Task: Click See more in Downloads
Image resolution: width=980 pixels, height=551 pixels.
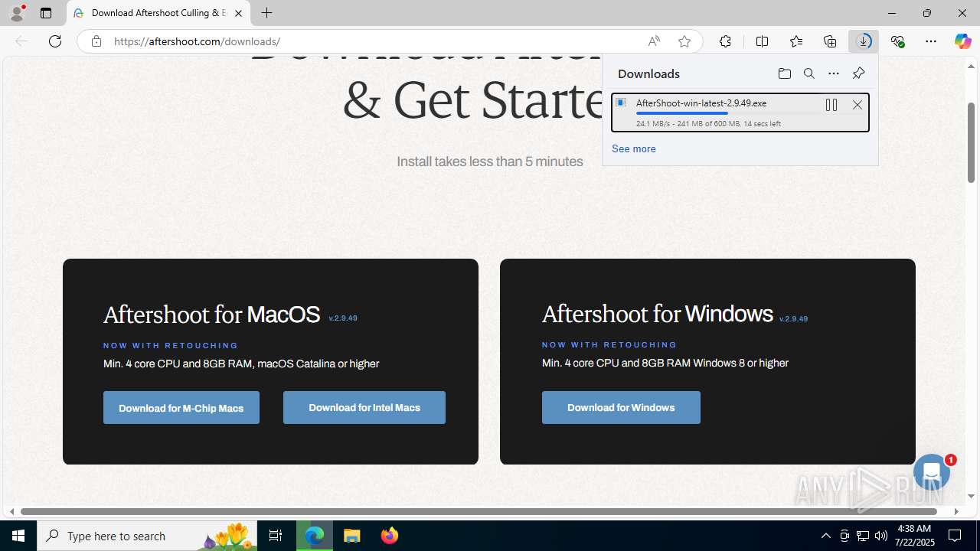Action: (633, 148)
